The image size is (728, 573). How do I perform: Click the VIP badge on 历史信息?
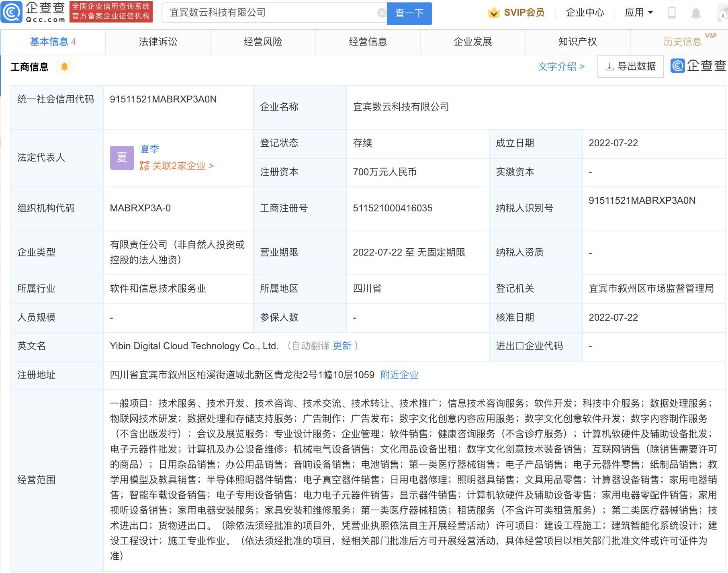[x=711, y=35]
